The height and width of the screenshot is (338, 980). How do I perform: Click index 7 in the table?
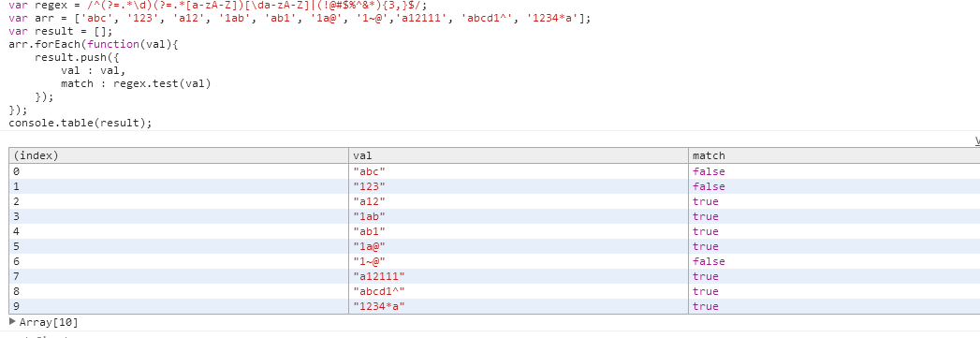pos(179,276)
